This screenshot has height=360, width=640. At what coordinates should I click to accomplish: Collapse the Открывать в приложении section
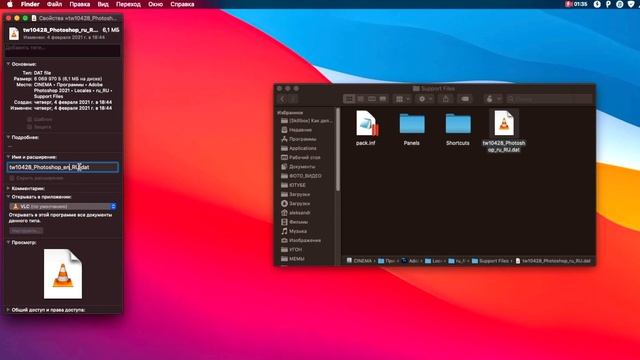pyautogui.click(x=8, y=197)
